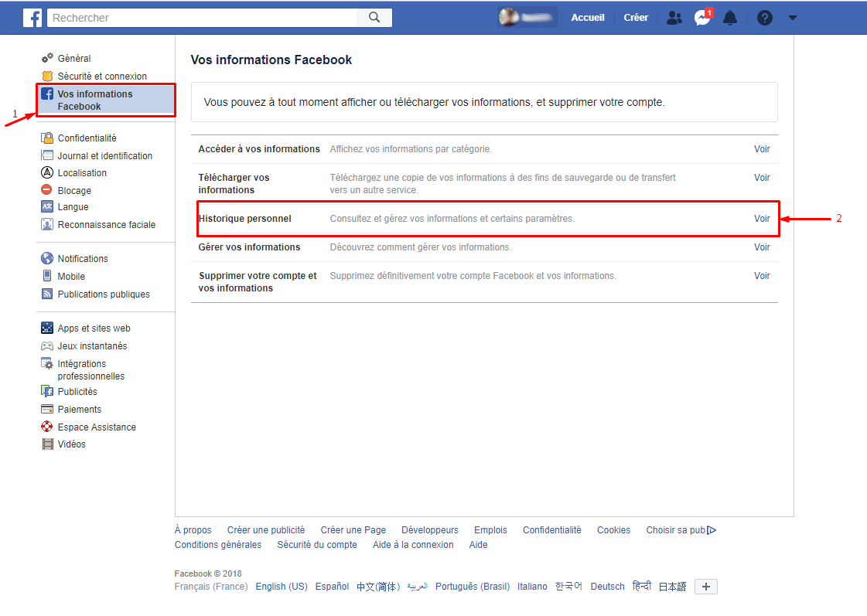The width and height of the screenshot is (867, 616).
Task: Focus the Rechercher search field
Action: pyautogui.click(x=203, y=18)
